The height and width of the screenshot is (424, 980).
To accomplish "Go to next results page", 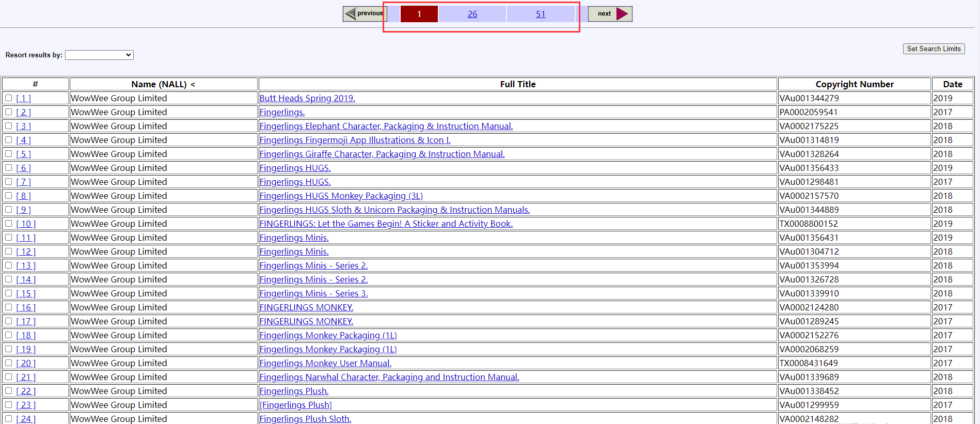I will [x=610, y=13].
